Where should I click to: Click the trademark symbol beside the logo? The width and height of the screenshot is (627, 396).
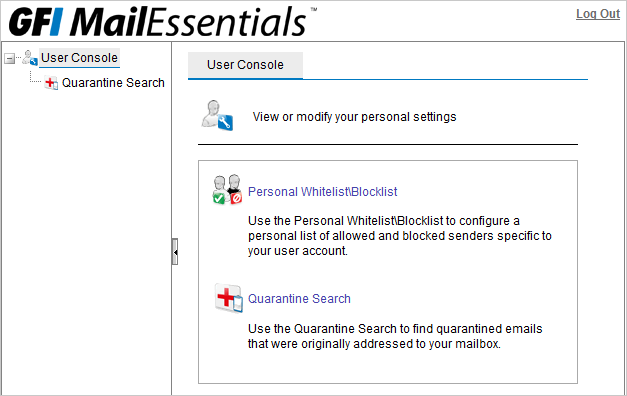[314, 9]
